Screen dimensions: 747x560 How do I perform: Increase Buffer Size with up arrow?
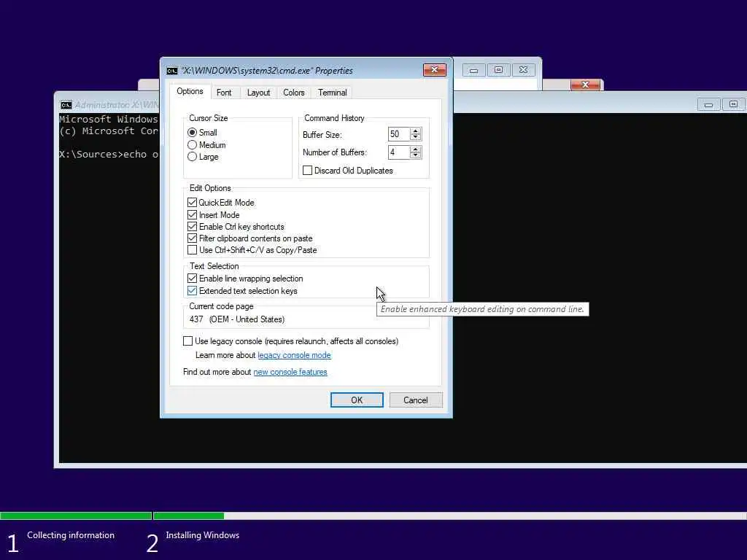[415, 131]
